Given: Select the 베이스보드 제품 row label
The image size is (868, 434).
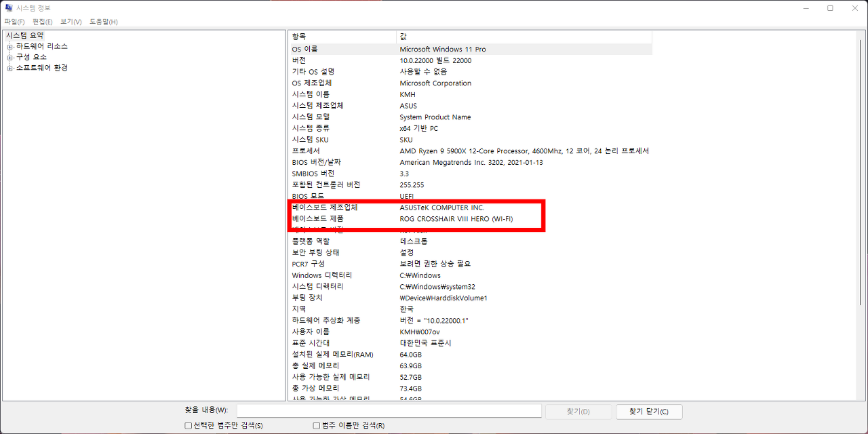Looking at the screenshot, I should (x=318, y=218).
